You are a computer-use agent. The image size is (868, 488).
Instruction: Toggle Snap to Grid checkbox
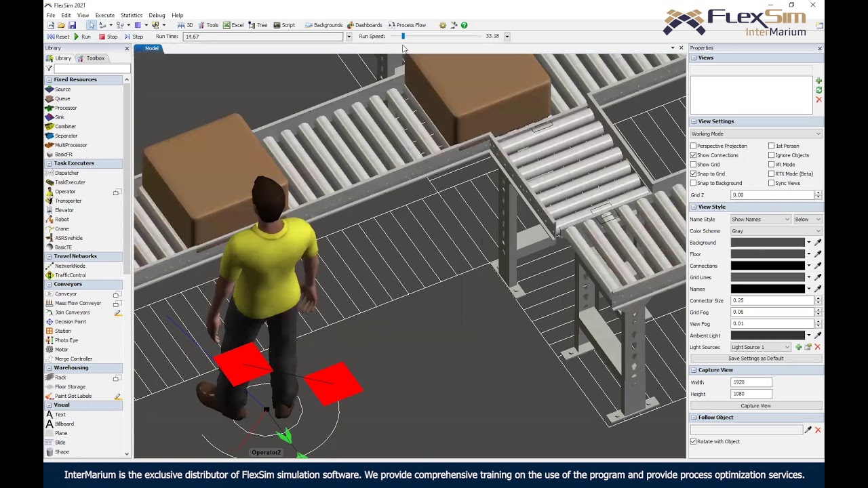click(x=694, y=174)
